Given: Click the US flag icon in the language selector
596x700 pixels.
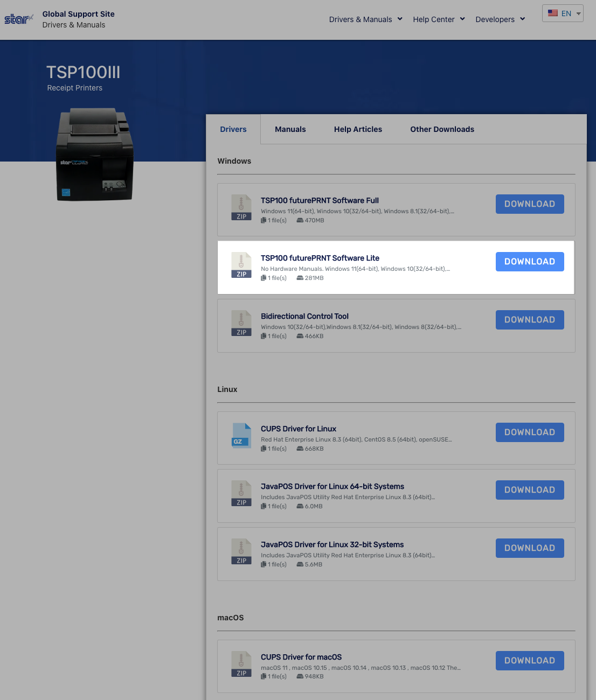Looking at the screenshot, I should point(552,13).
